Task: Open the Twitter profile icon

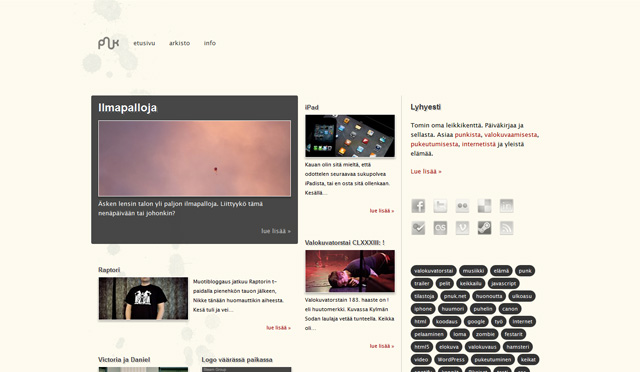Action: [x=440, y=206]
